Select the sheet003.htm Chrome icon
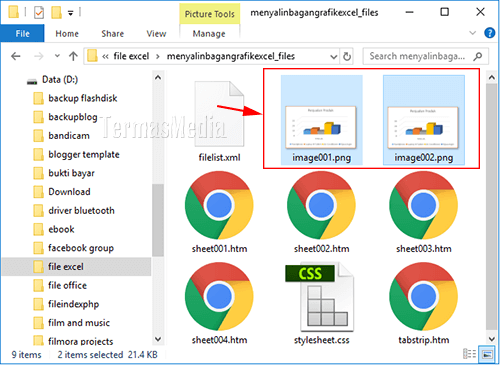 pyautogui.click(x=423, y=205)
